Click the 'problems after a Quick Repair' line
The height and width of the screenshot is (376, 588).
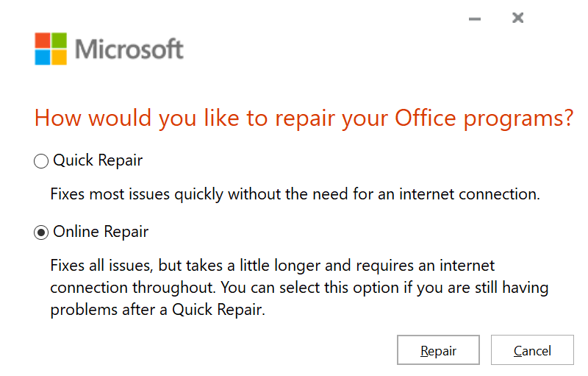click(157, 310)
